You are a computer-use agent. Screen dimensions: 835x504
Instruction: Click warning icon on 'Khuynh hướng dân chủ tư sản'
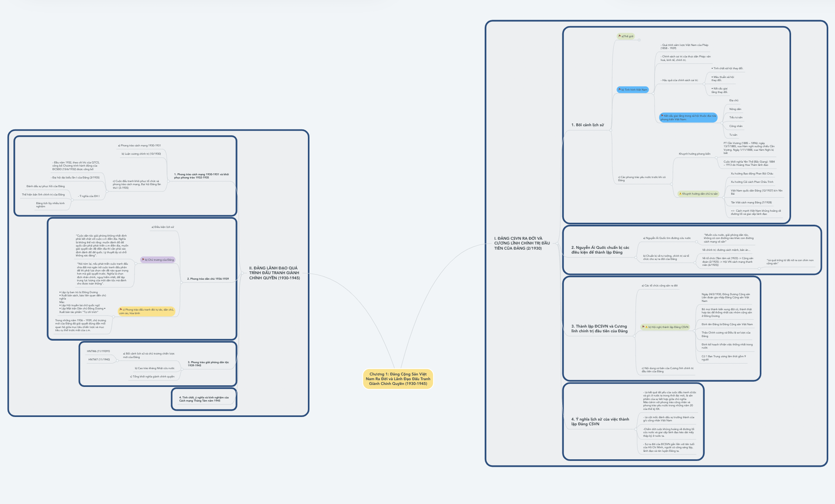click(680, 194)
